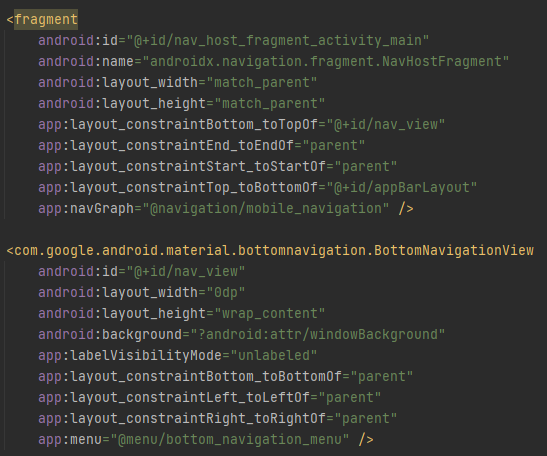Screen dimensions: 547x456
Task: Click fragment's layout_height value 'match_parent'
Action: [270, 104]
